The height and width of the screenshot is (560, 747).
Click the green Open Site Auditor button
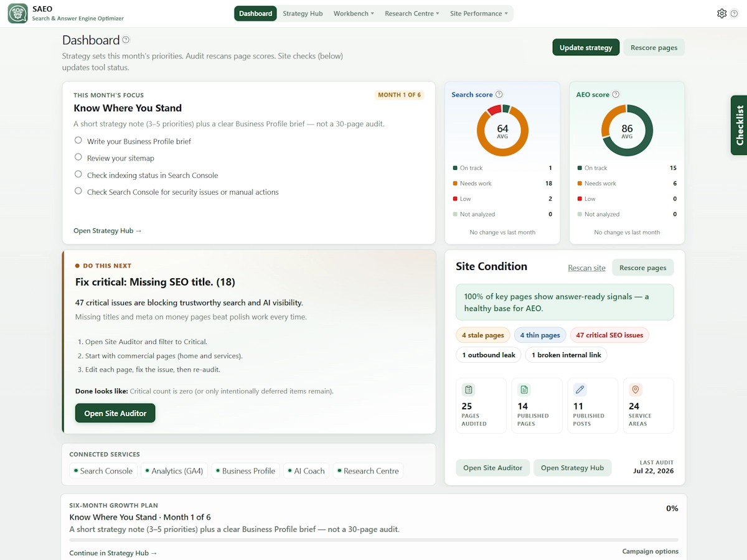coord(115,413)
